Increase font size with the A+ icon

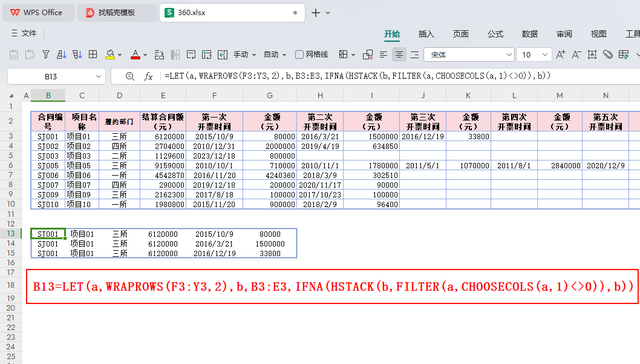(x=560, y=55)
